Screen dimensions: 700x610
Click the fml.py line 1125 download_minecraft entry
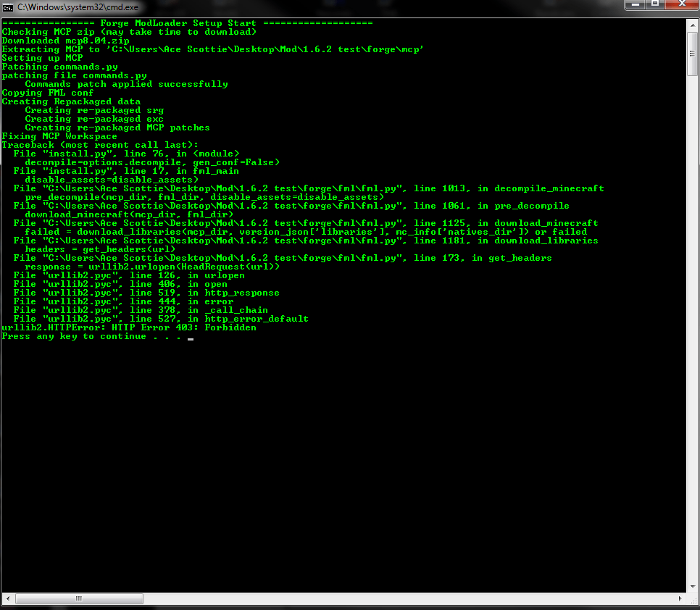point(306,224)
